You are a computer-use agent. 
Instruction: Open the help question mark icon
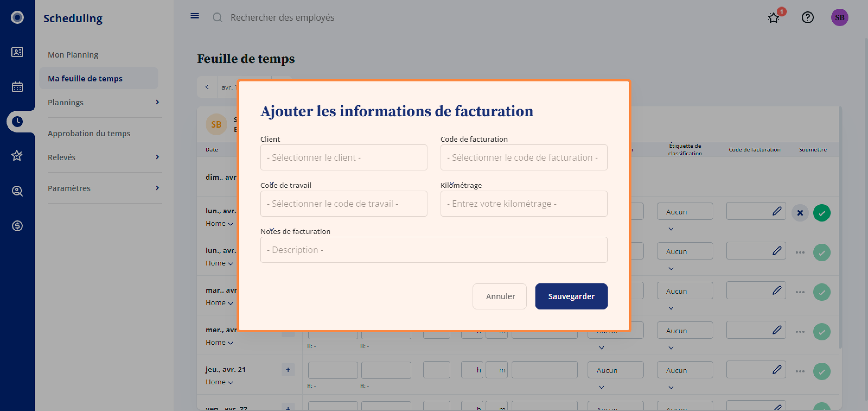pyautogui.click(x=807, y=17)
